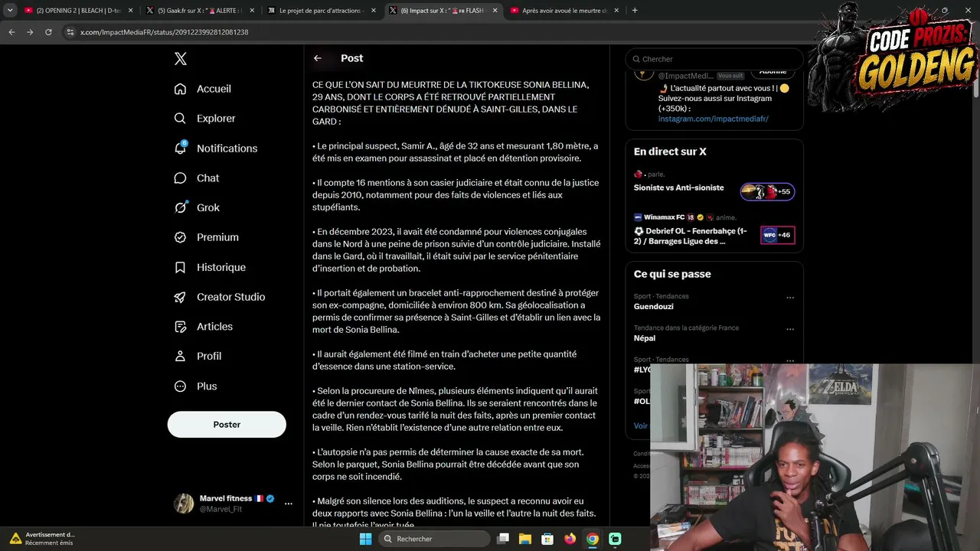Click the WFC +46 listeners badge
This screenshot has height=551, width=980.
pyautogui.click(x=777, y=235)
